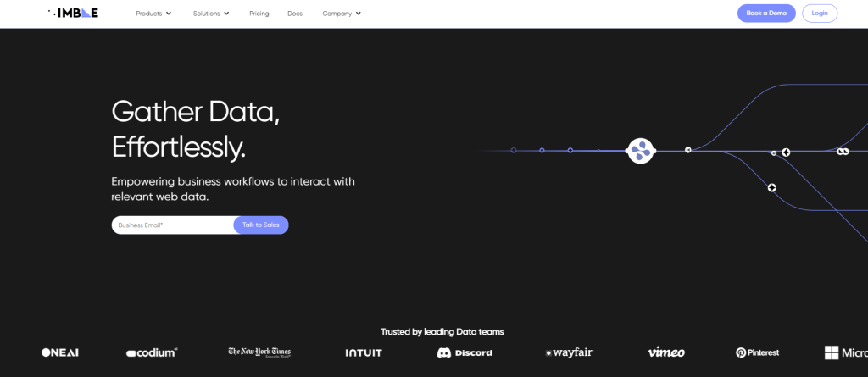Focus the Business Email input field
This screenshot has height=377, width=868.
click(x=172, y=225)
